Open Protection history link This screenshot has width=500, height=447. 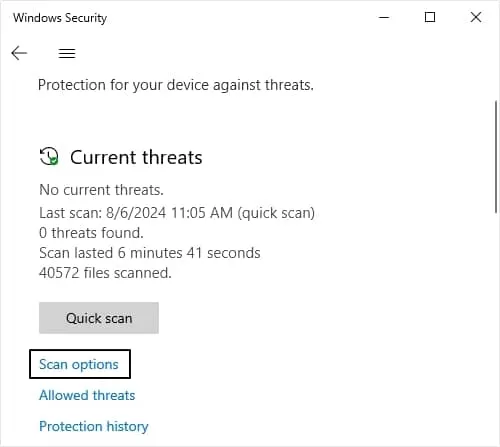[94, 426]
